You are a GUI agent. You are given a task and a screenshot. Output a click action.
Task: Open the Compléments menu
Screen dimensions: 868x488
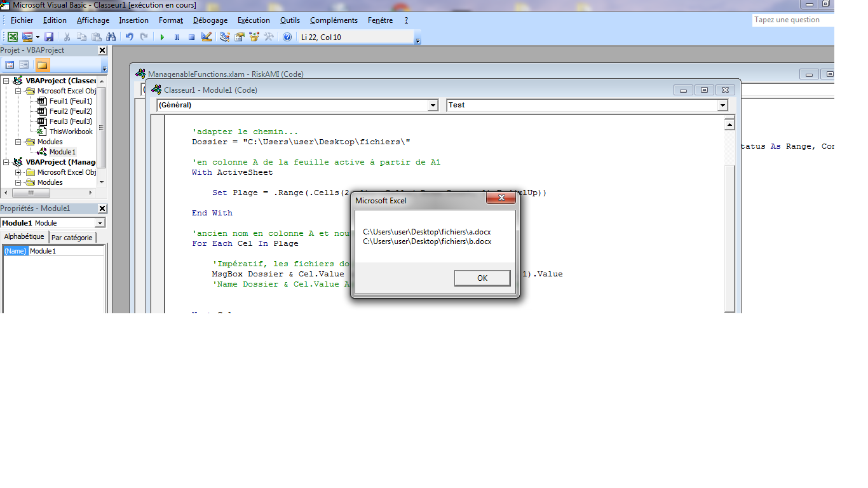tap(334, 20)
